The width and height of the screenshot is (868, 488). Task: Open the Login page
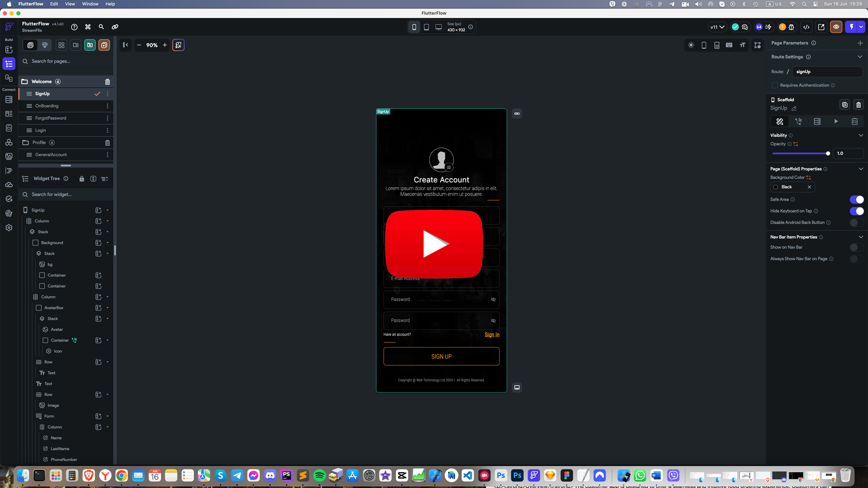[x=40, y=130]
